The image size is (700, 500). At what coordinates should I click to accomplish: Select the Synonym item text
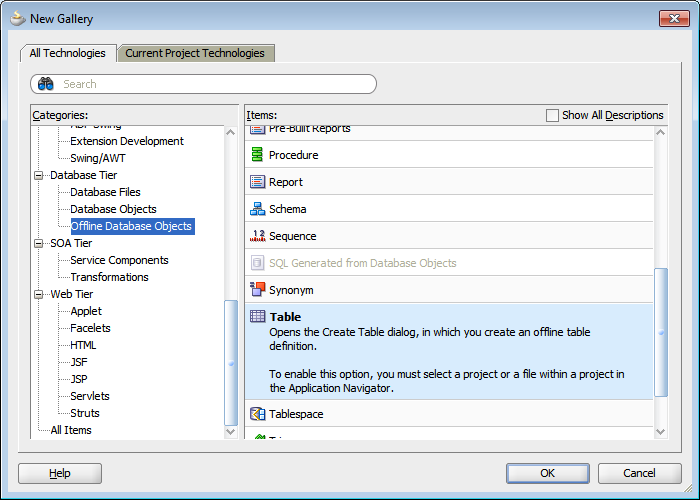click(291, 290)
